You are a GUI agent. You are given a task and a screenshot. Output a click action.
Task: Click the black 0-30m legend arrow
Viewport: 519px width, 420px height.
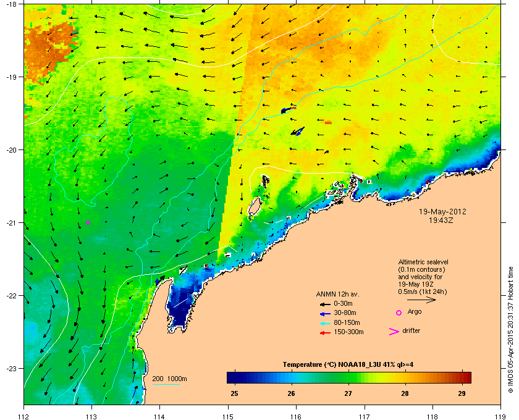pyautogui.click(x=325, y=304)
